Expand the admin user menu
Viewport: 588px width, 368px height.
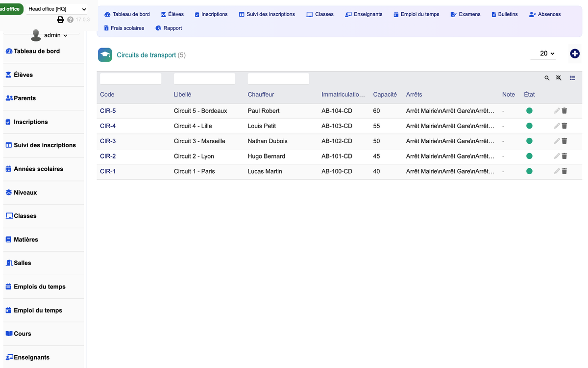click(x=55, y=35)
